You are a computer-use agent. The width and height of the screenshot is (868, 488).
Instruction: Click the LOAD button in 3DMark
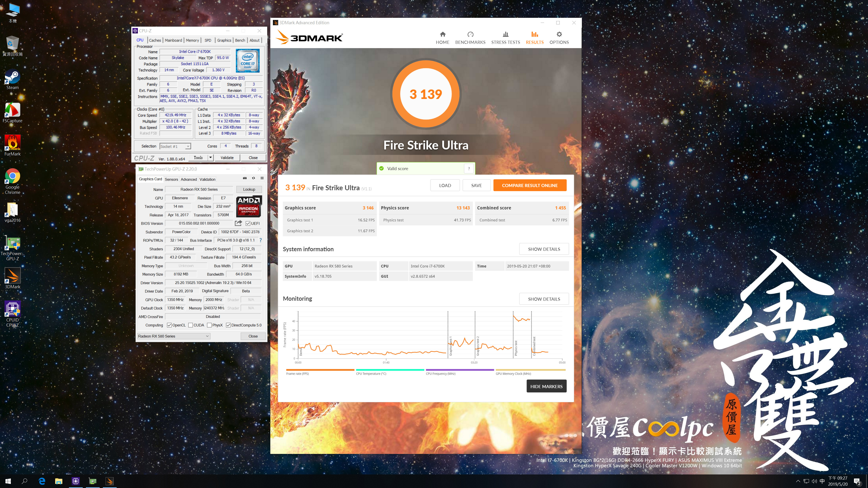pyautogui.click(x=445, y=185)
